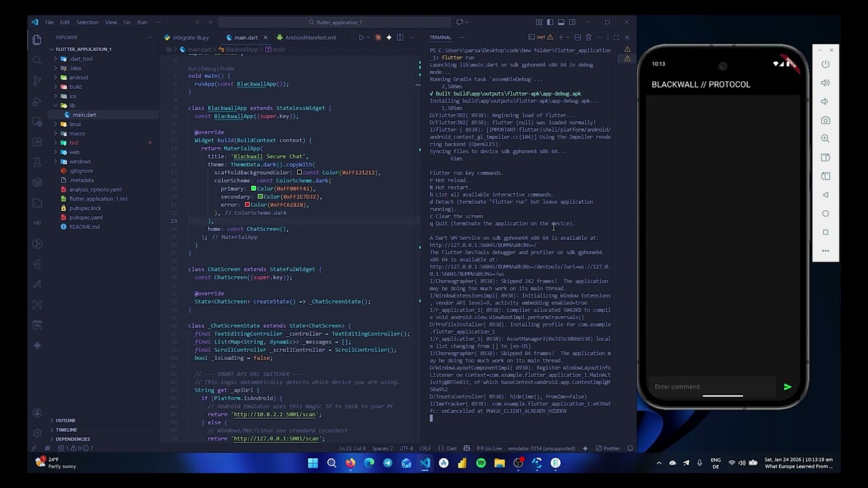Open the Search view in activity bar

[37, 60]
